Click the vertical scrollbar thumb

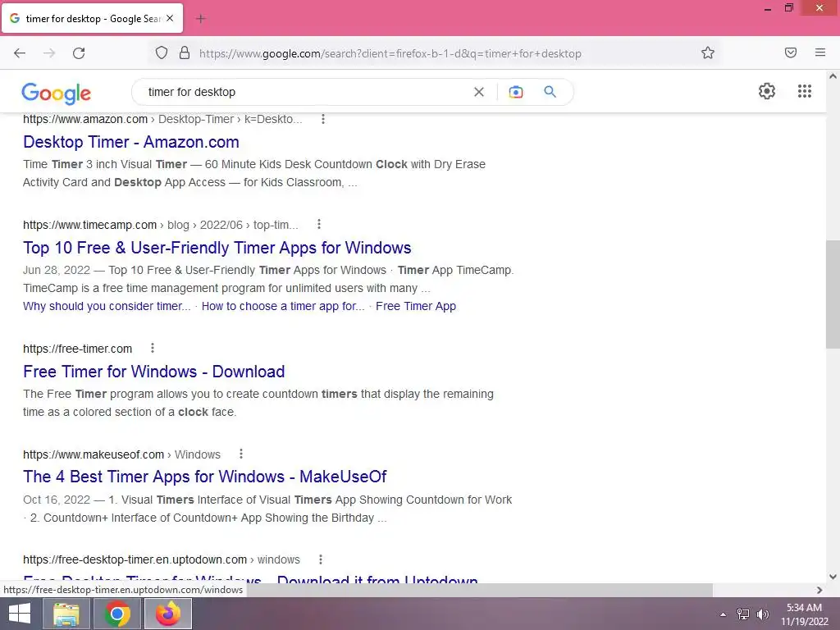833,294
